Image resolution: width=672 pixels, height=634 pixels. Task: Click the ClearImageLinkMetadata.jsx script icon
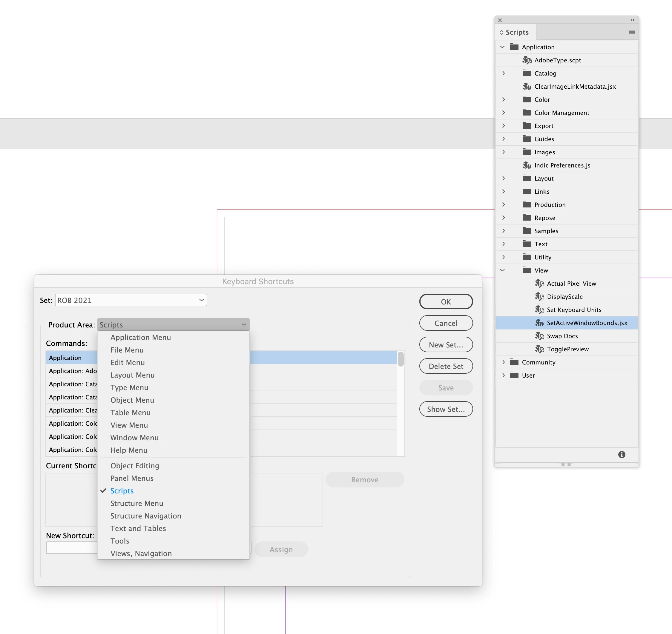click(527, 87)
